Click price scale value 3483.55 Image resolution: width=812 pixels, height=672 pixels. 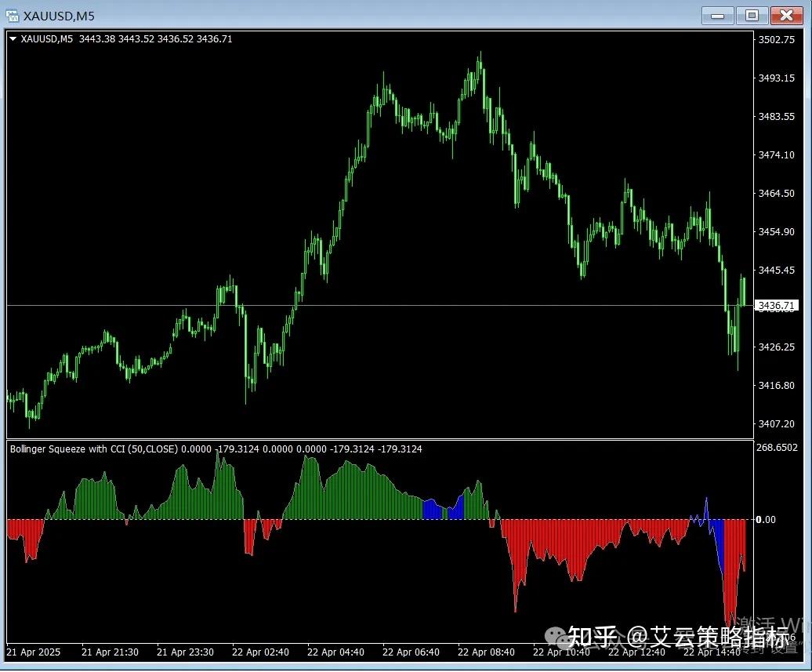coord(776,116)
